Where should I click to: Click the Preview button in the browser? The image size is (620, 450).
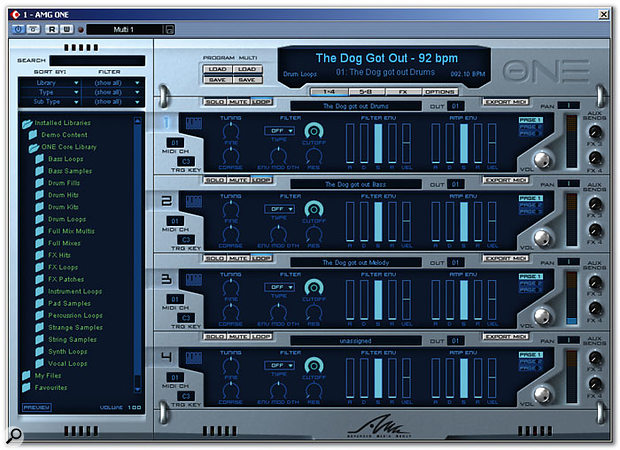coord(36,407)
